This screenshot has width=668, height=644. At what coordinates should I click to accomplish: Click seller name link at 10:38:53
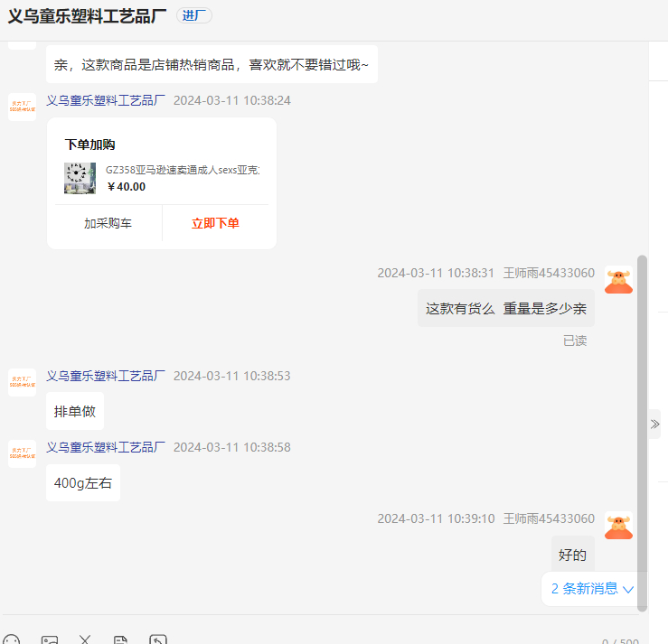coord(106,376)
